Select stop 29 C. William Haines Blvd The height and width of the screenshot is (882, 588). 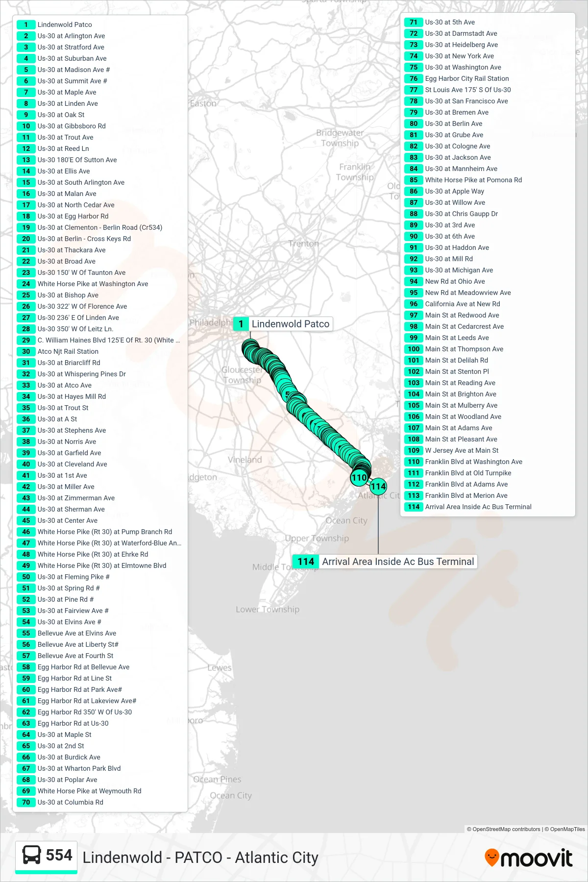pyautogui.click(x=98, y=340)
